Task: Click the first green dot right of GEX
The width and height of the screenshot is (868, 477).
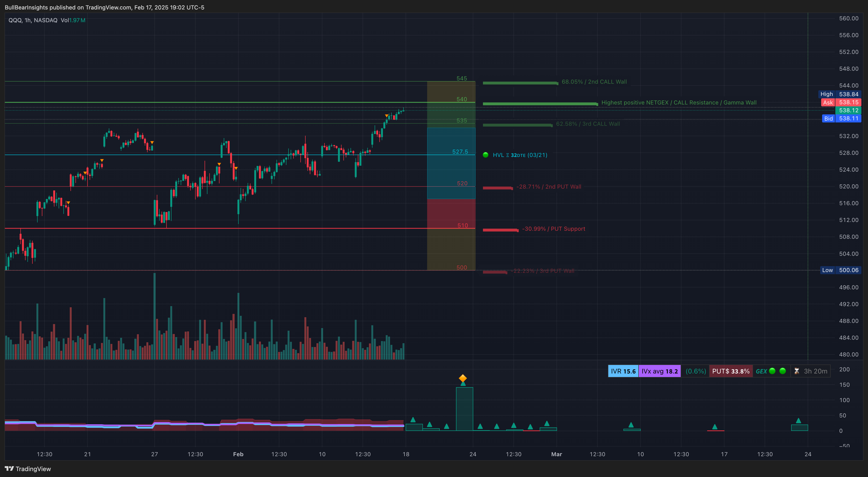Action: [772, 371]
